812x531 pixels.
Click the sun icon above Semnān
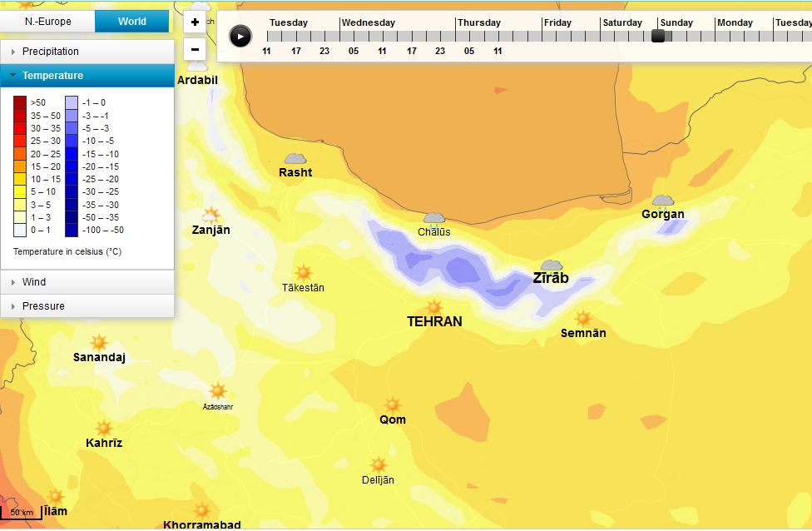click(583, 318)
